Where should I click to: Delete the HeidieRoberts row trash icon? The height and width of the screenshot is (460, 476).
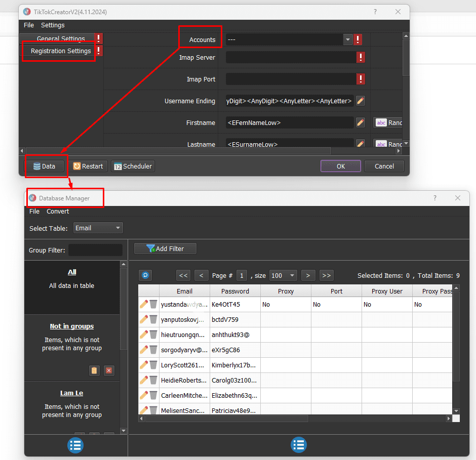point(153,380)
